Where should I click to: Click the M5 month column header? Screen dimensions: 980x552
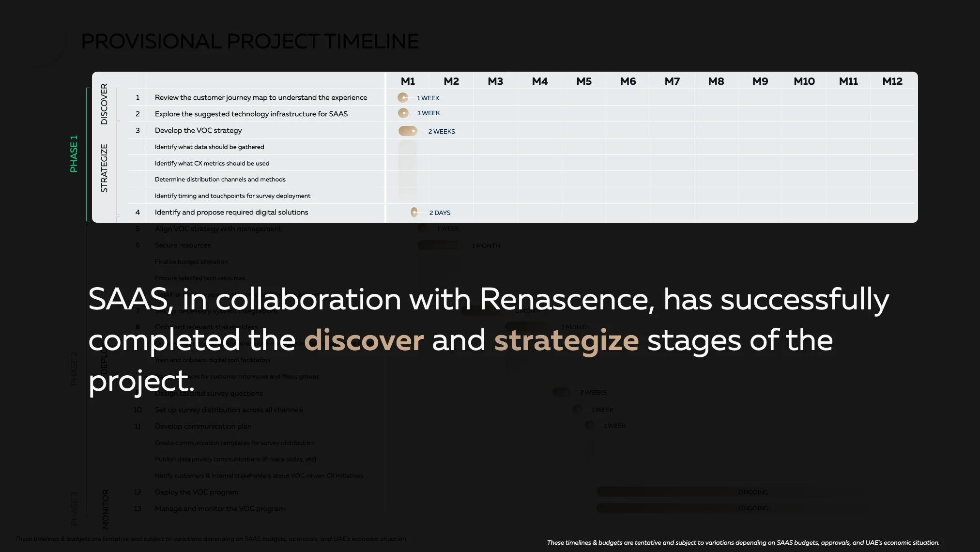pos(584,81)
